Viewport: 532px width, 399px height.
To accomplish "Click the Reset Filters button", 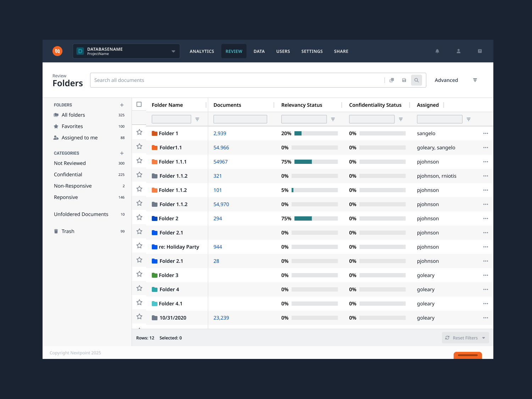I will click(465, 338).
